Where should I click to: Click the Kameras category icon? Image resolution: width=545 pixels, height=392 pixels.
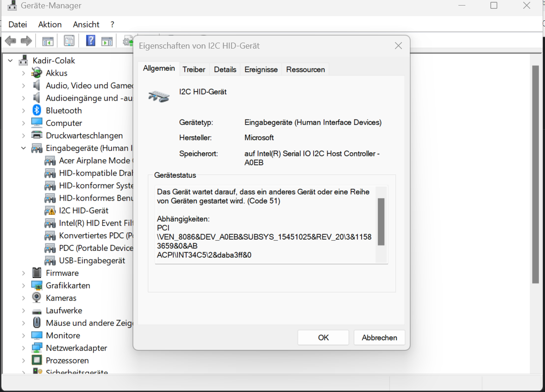[37, 298]
